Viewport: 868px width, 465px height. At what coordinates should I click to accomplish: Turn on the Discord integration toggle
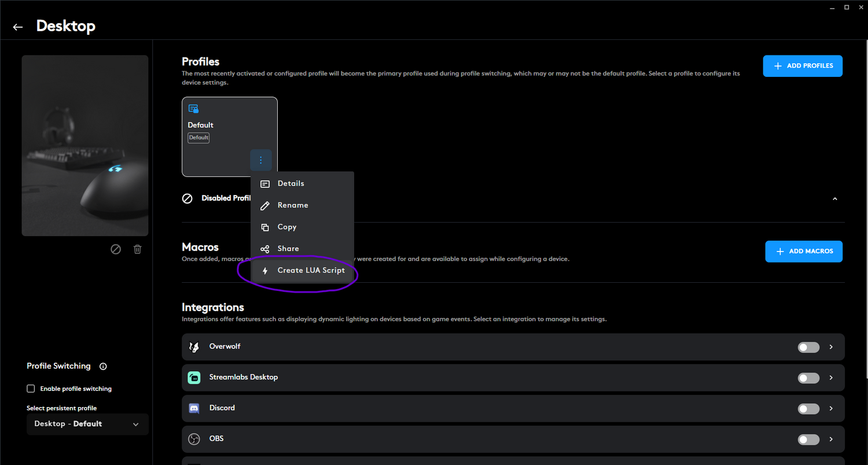(x=808, y=408)
